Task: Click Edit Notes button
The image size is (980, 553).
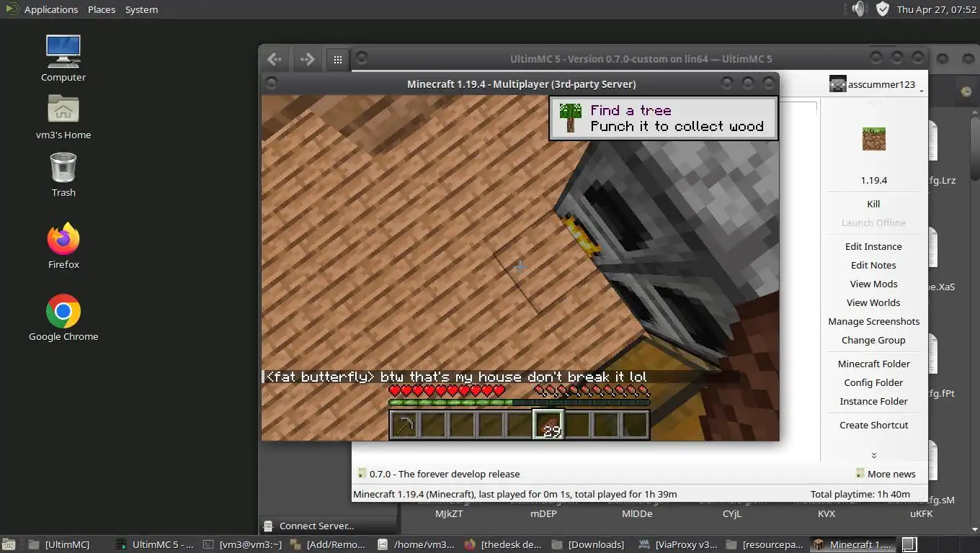Action: (874, 265)
